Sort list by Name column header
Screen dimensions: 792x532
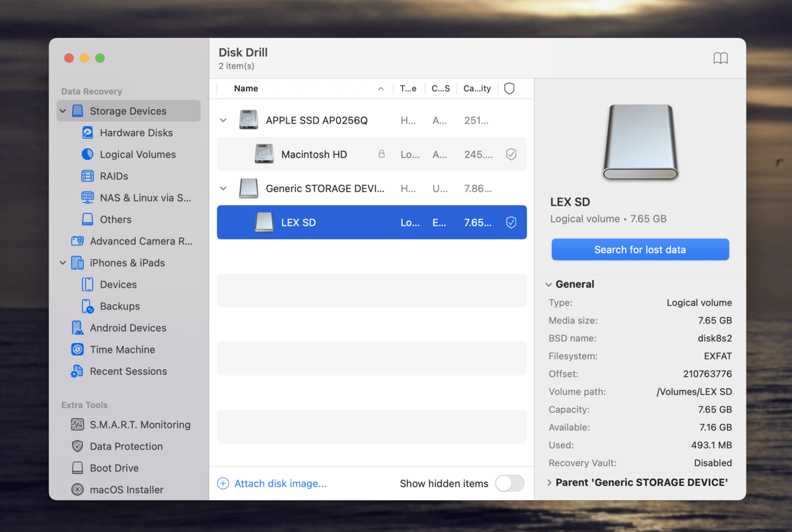coord(246,89)
